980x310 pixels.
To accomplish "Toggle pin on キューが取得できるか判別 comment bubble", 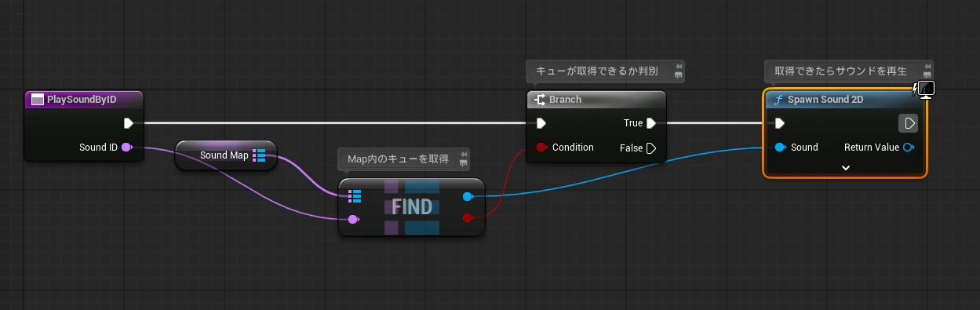I will (x=678, y=66).
